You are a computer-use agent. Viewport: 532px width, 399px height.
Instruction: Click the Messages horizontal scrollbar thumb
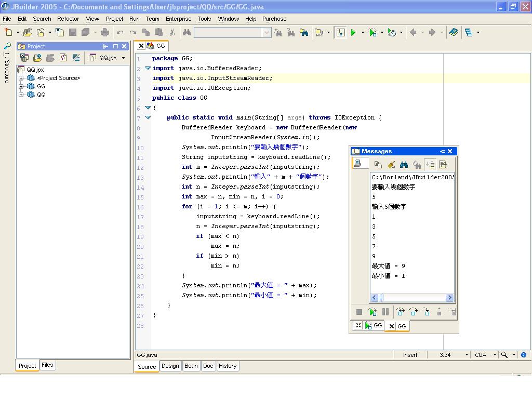point(381,298)
